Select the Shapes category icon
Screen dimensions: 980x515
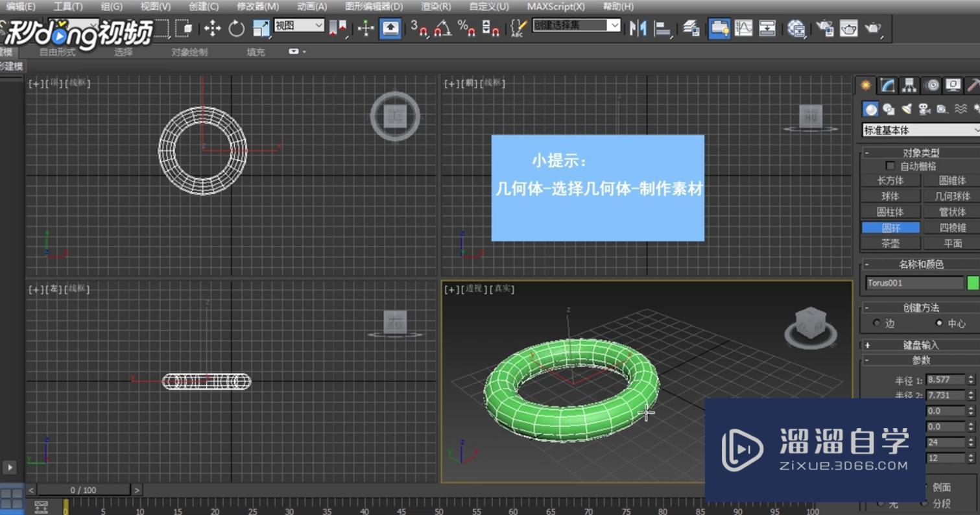click(x=889, y=109)
